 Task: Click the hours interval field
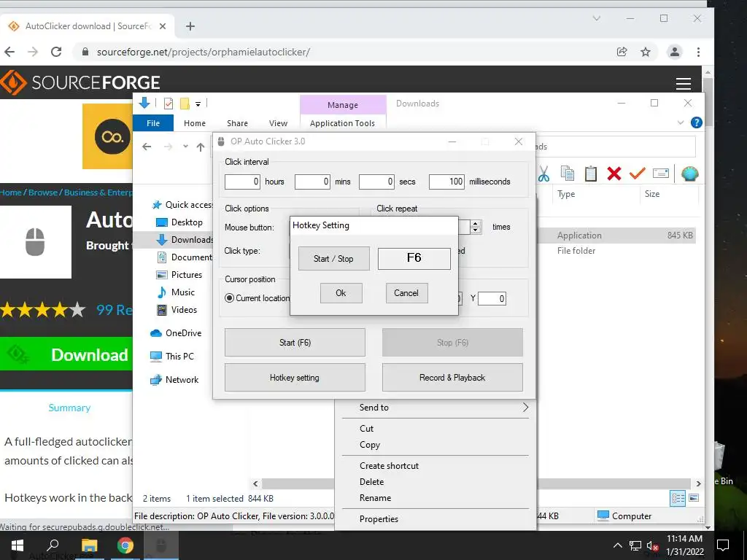(242, 182)
